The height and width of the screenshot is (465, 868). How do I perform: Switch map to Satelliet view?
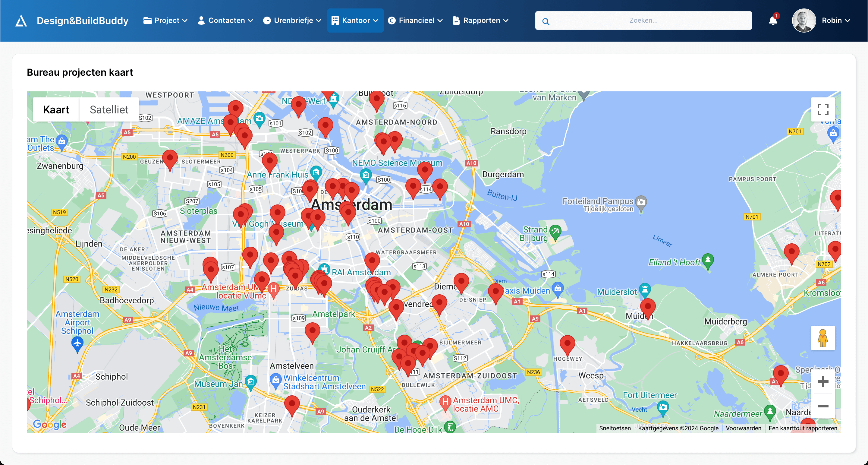[109, 109]
